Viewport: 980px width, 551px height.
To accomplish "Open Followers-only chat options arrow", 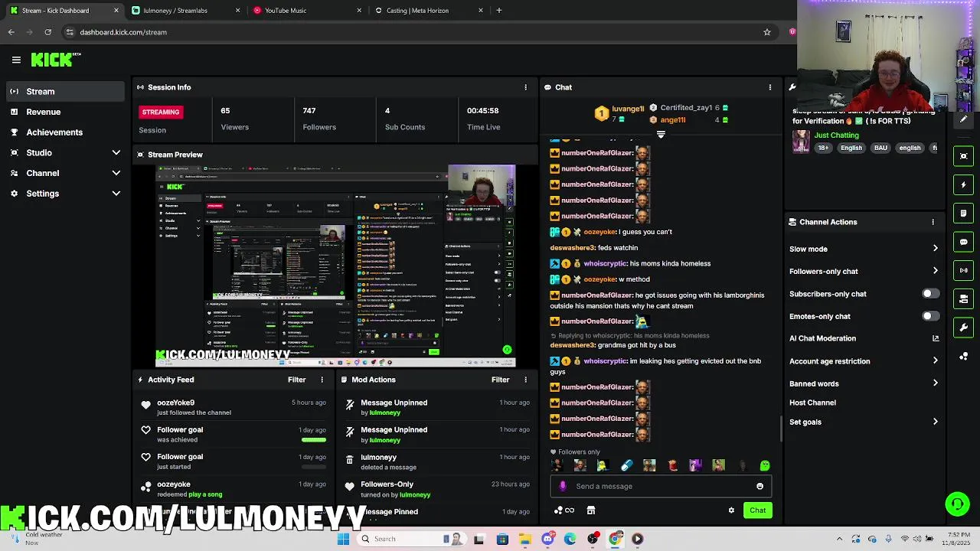I will pyautogui.click(x=935, y=271).
